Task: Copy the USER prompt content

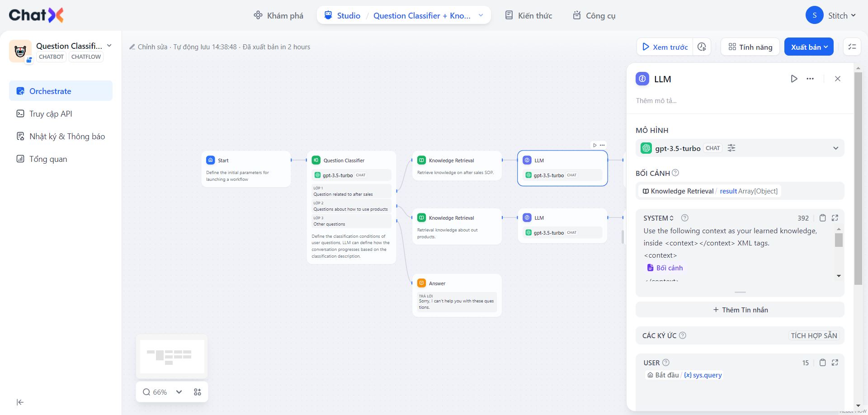Action: point(823,363)
